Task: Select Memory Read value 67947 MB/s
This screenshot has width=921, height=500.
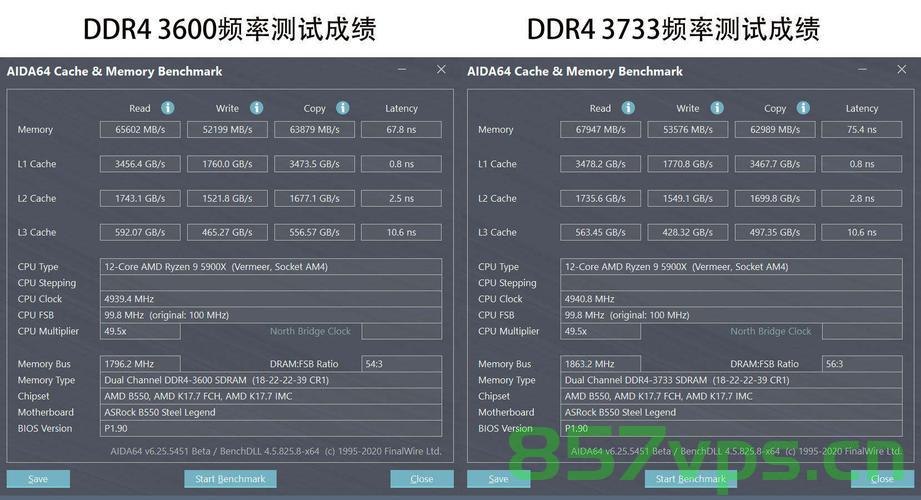Action: tap(600, 129)
